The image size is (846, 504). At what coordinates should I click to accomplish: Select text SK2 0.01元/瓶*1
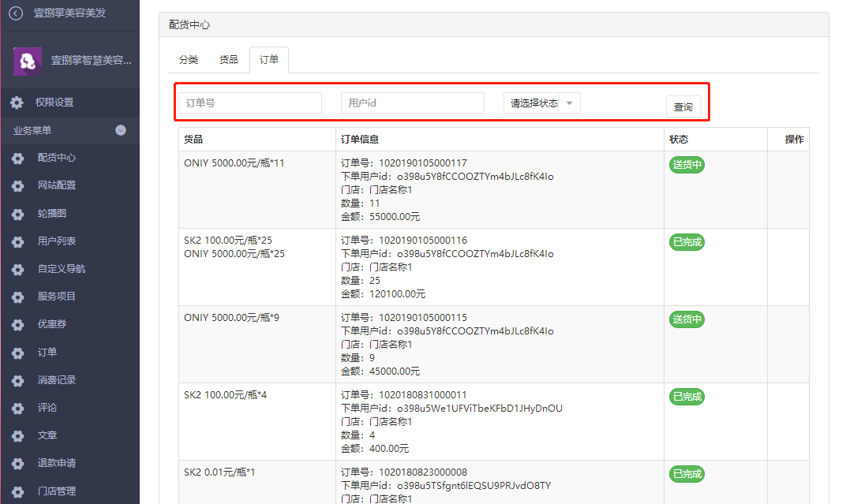coord(219,472)
